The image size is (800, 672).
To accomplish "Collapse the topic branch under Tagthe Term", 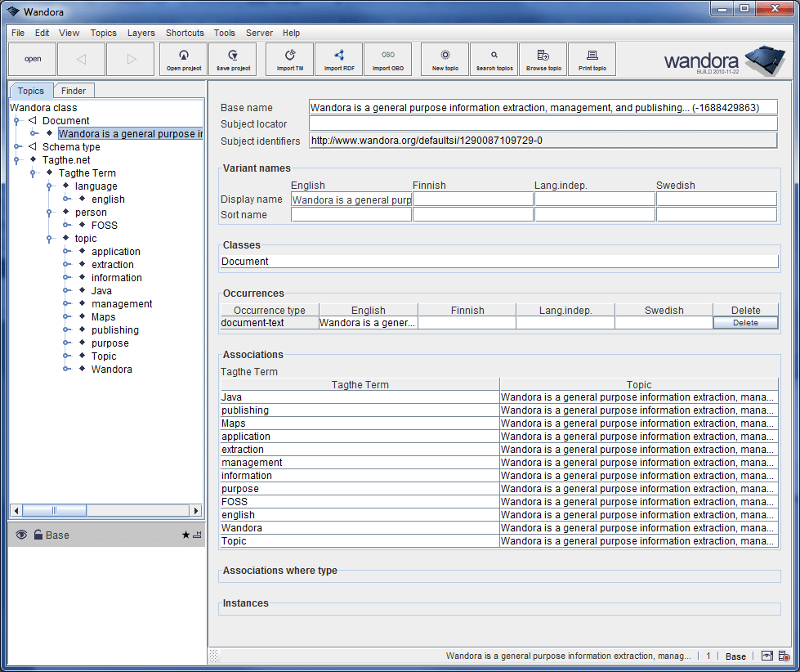I will [x=50, y=239].
